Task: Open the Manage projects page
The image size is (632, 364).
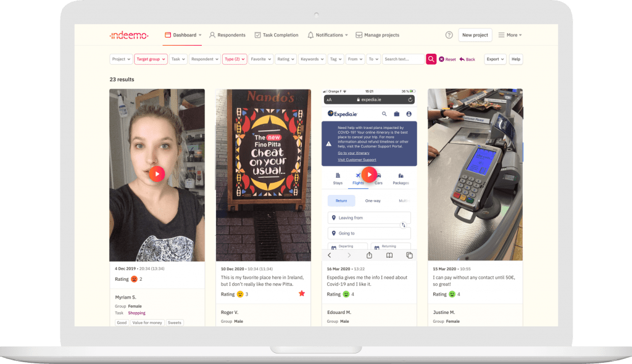Action: tap(377, 35)
